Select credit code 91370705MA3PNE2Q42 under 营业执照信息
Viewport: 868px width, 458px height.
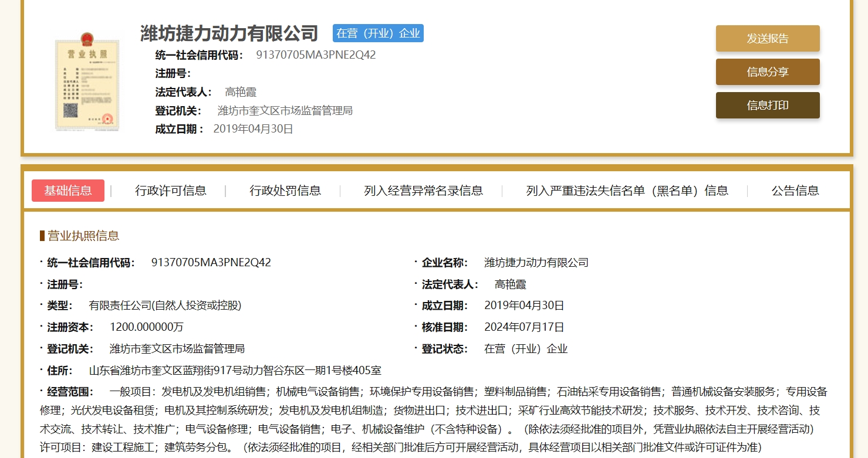pos(211,263)
